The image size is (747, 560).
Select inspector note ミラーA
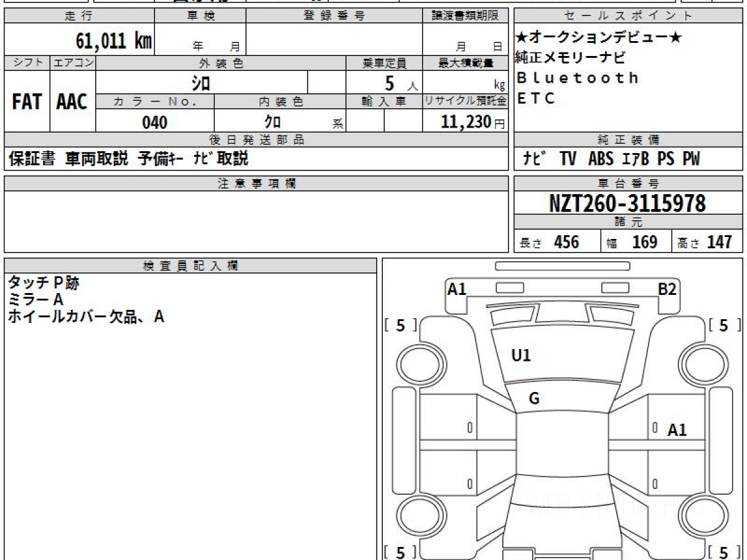[x=36, y=300]
